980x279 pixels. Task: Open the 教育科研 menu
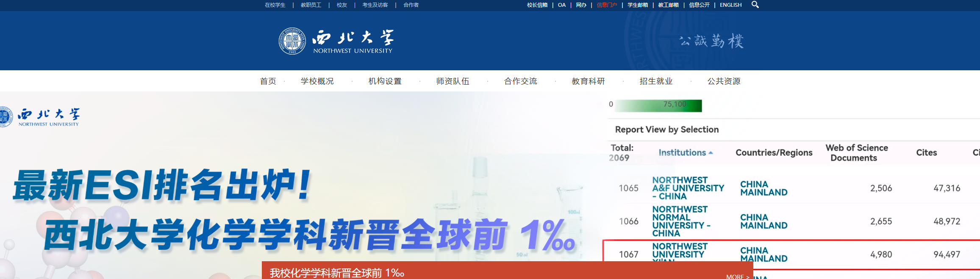tap(589, 81)
